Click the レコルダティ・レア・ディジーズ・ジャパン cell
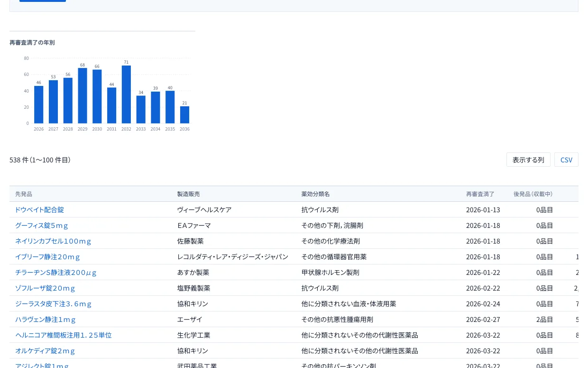 233,256
